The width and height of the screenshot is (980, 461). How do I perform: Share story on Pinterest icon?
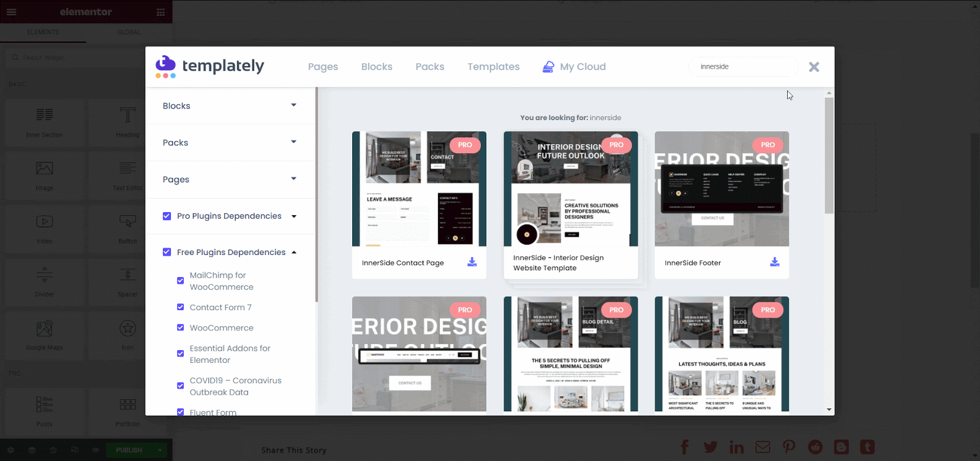pos(789,447)
